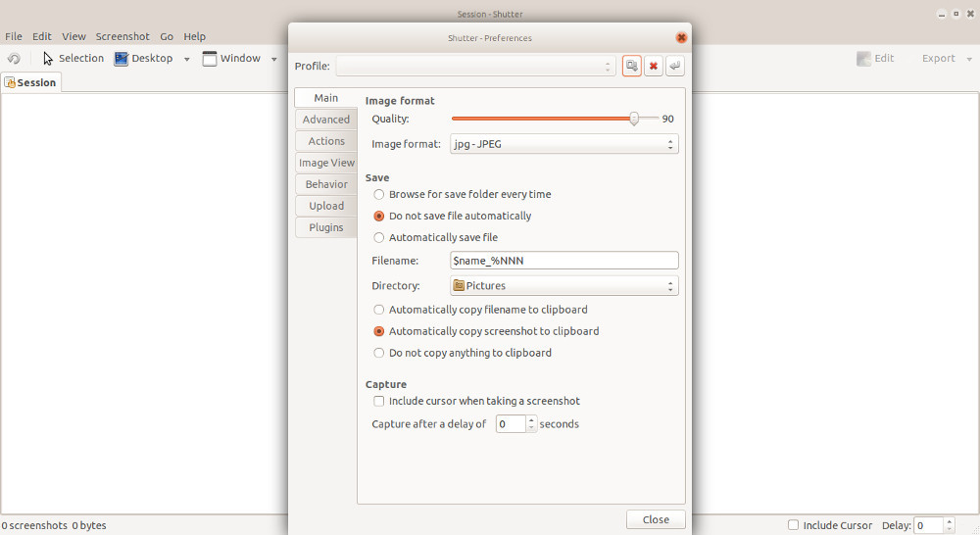Click the Edit button in Shutter toolbar
Image resolution: width=980 pixels, height=535 pixels.
875,58
